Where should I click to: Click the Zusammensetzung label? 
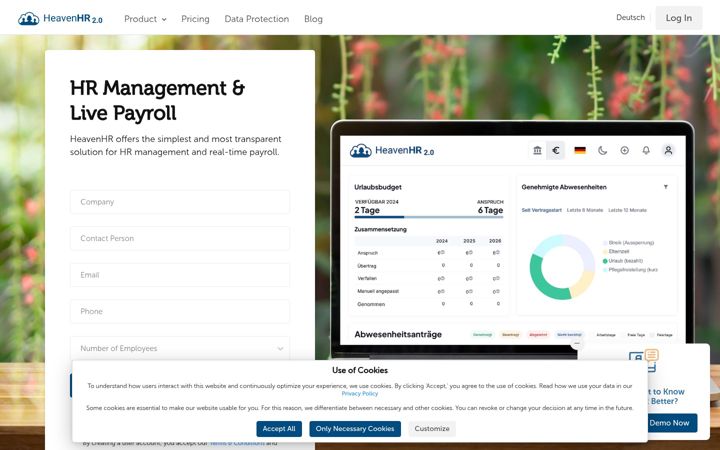coord(380,229)
